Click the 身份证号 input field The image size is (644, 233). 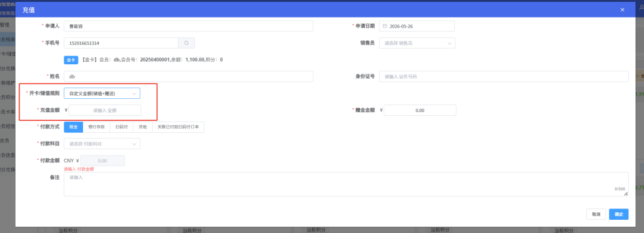(504, 76)
